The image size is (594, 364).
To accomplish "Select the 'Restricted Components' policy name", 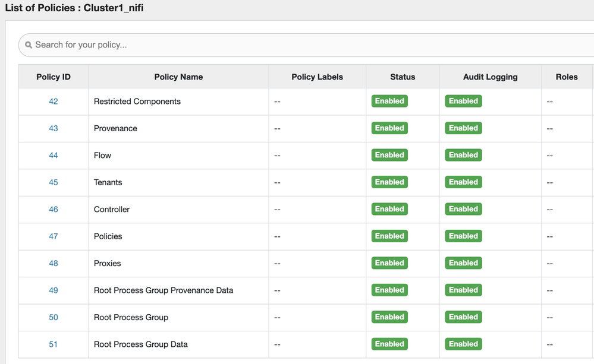I will (137, 102).
